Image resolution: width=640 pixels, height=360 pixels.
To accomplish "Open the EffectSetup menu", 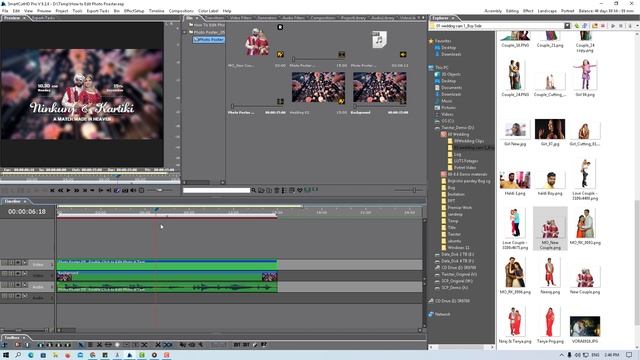I will 134,11.
